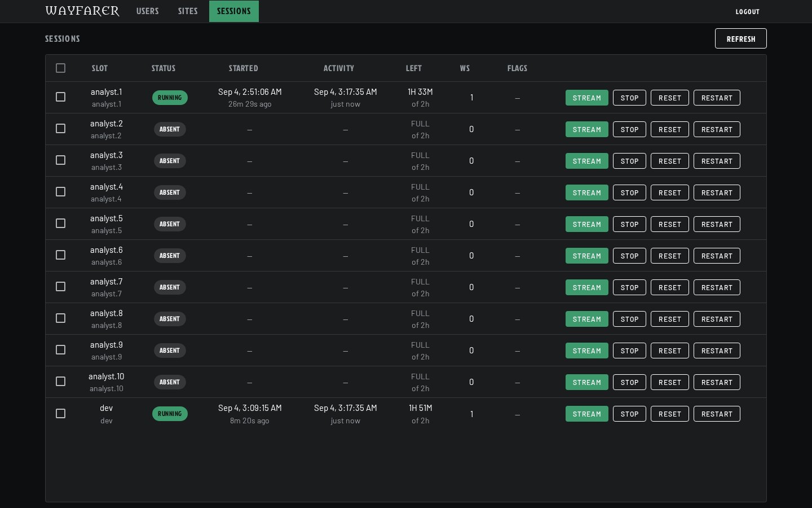Reset the analyst.7 session
812x508 pixels.
(670, 287)
